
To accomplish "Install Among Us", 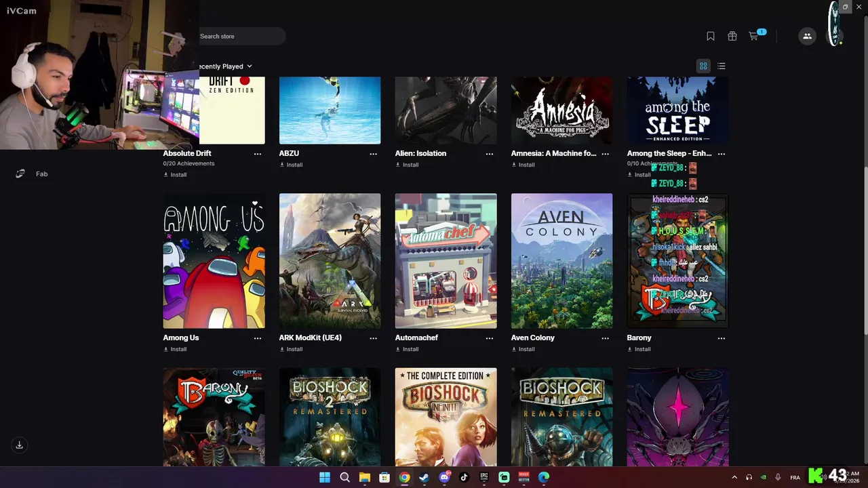I will 175,349.
